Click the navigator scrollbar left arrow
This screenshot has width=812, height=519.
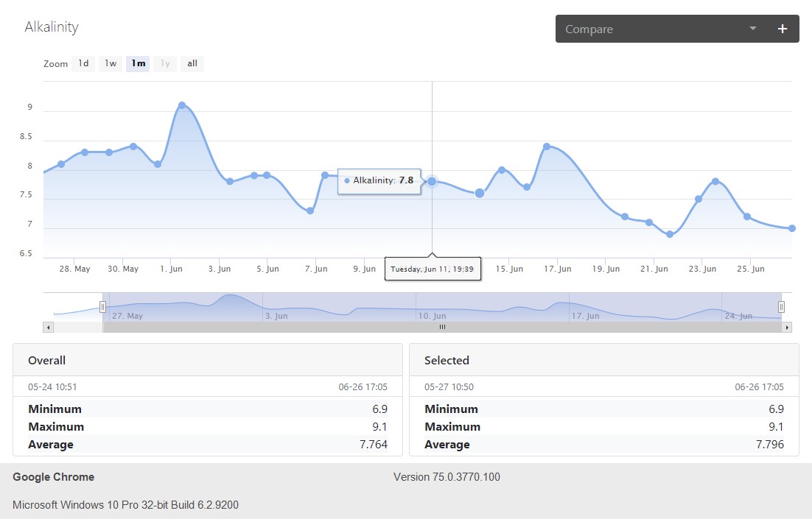[48, 327]
